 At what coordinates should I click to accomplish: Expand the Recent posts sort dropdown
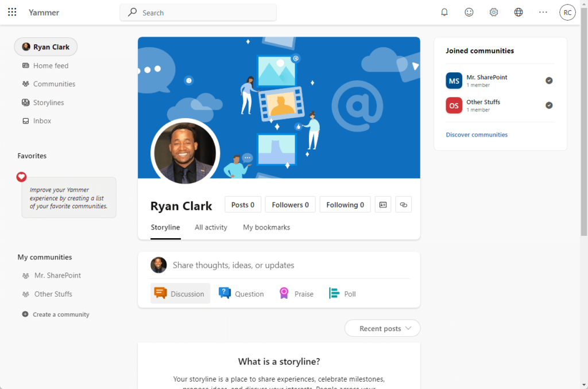382,328
